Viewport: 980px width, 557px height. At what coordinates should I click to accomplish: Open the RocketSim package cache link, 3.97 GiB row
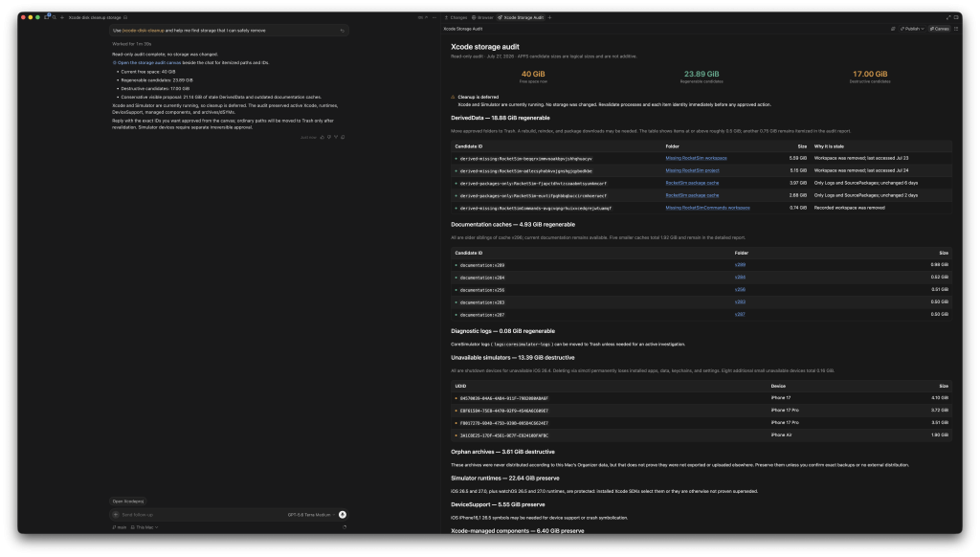[692, 183]
